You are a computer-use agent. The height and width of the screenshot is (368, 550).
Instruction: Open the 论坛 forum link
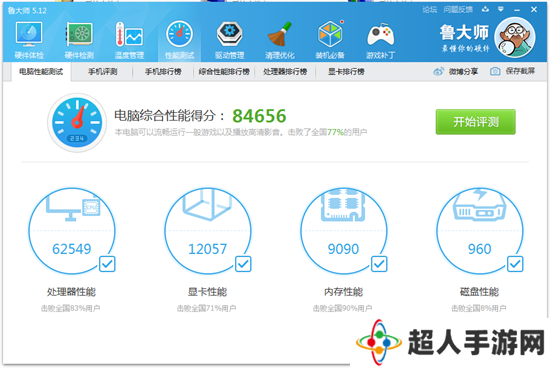tap(430, 9)
